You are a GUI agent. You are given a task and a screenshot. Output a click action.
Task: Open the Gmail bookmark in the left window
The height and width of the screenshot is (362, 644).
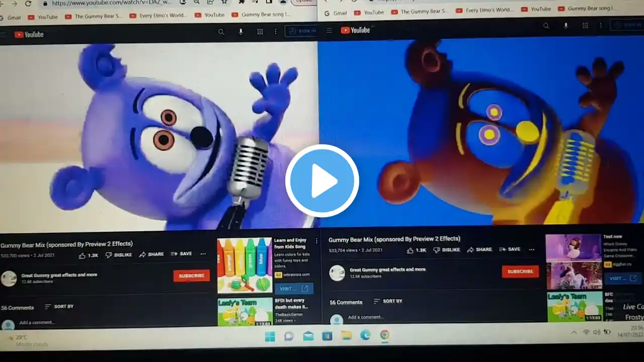(x=11, y=18)
